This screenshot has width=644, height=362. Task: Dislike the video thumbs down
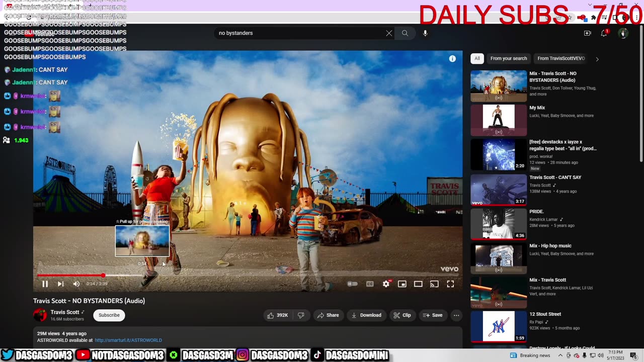click(301, 315)
